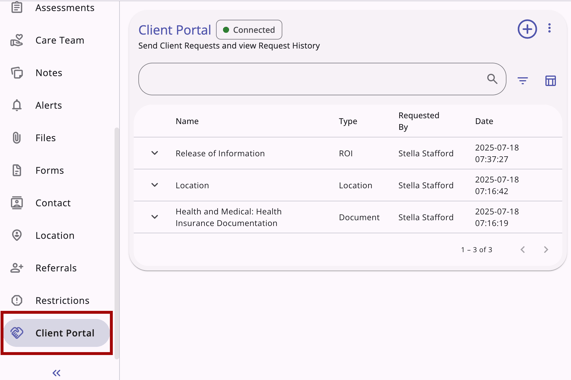
Task: Click Stella Stafford in the ROI row
Action: pos(426,153)
